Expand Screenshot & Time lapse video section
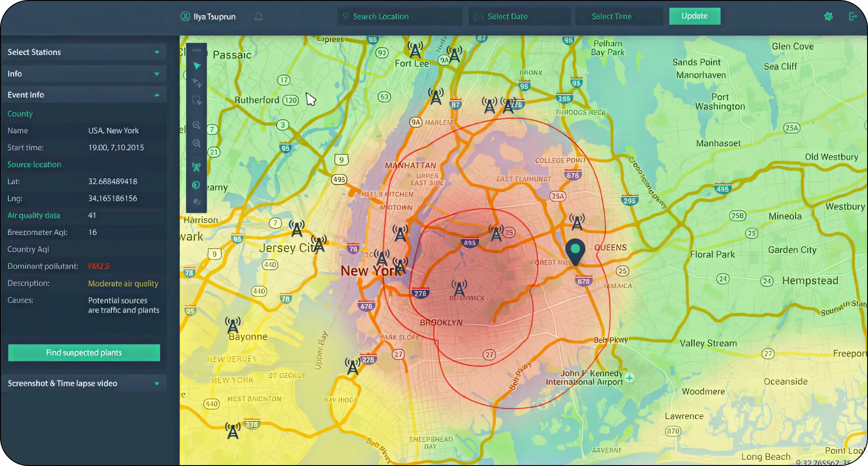Screen dimensions: 868x466 [84, 383]
